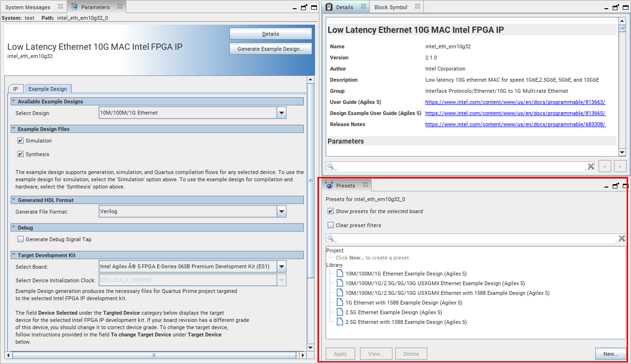Uncheck Show presets for the selected board
Viewport: 631px width, 364px height.
[331, 211]
